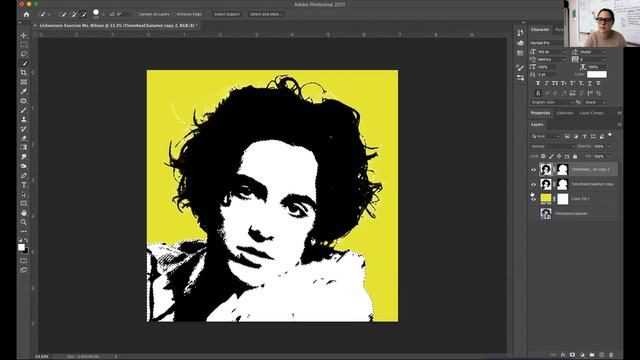The width and height of the screenshot is (640, 360).
Task: Click the Select and Mask button
Action: 265,14
